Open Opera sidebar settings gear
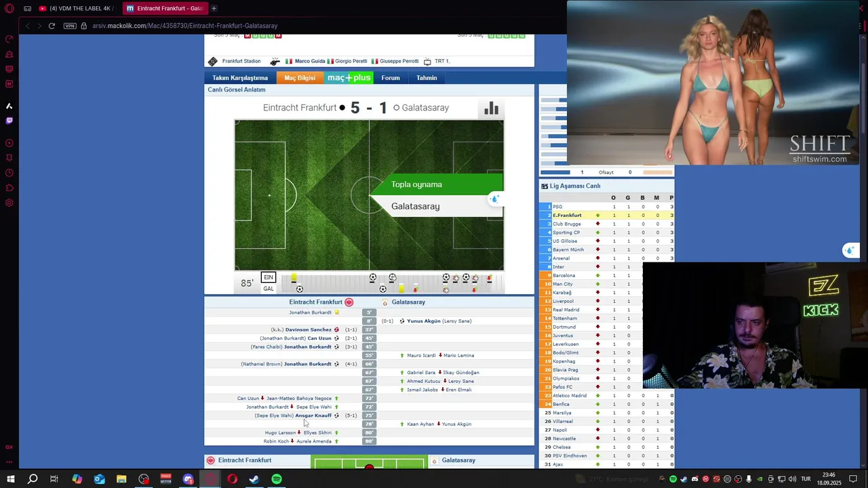868x488 pixels. [9, 203]
